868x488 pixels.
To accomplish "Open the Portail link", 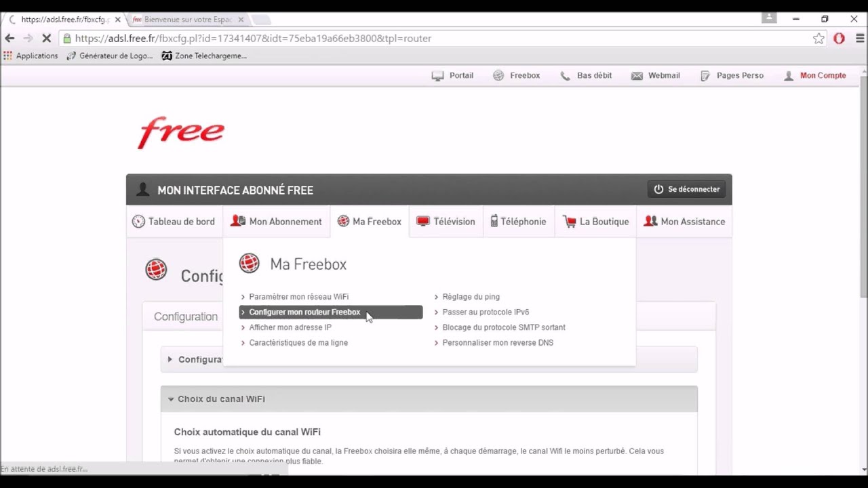I will 453,75.
